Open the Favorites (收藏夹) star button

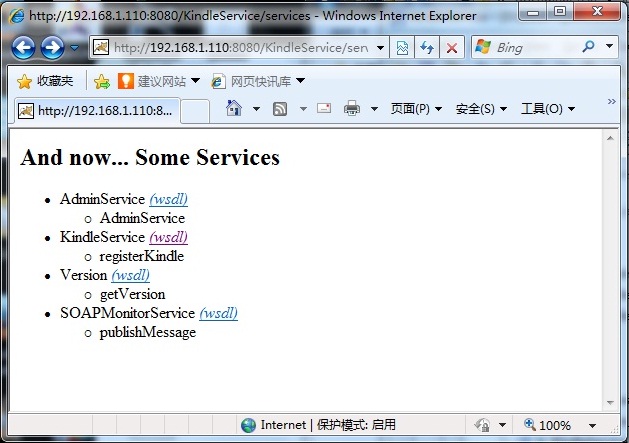(45, 81)
